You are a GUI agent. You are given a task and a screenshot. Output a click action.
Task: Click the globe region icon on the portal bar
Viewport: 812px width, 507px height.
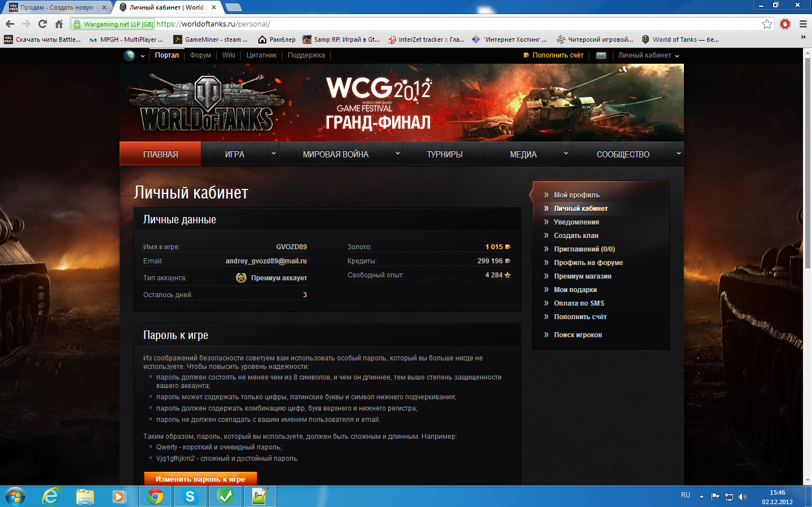[x=129, y=55]
